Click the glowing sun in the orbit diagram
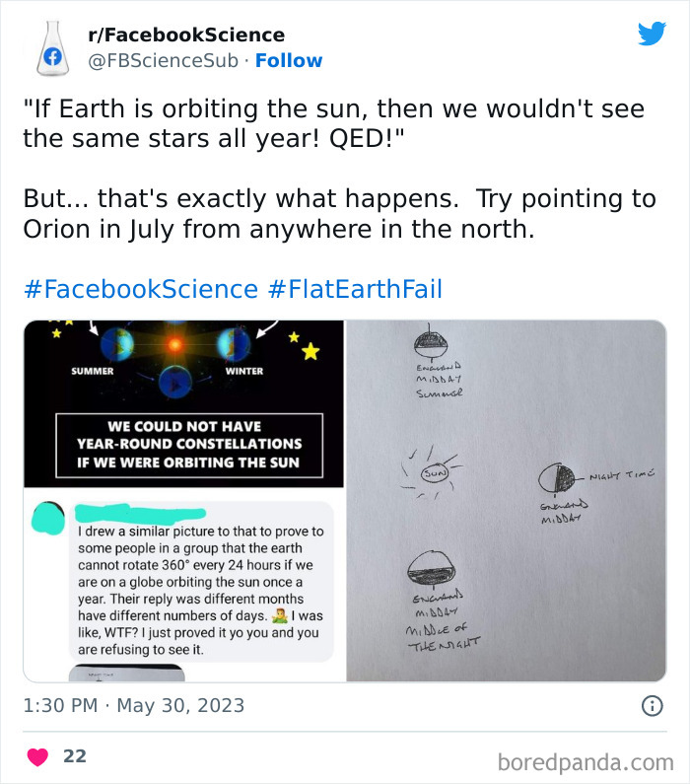The height and width of the screenshot is (784, 690). click(x=174, y=344)
